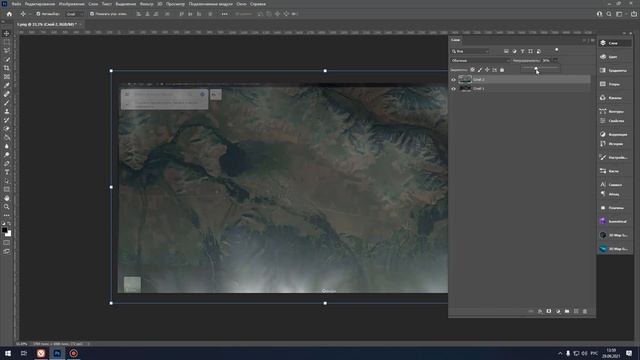This screenshot has height=360, width=640.
Task: Open the История panel button
Action: [x=615, y=144]
